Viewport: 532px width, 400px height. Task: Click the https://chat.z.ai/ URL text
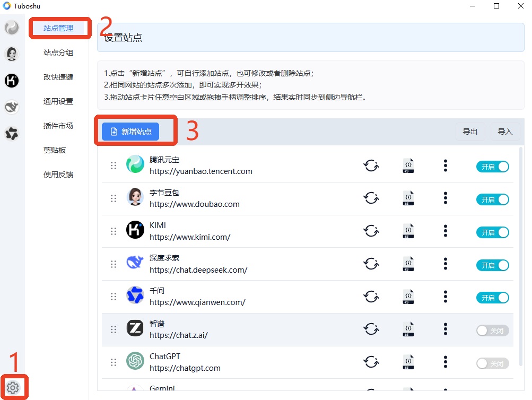point(178,335)
